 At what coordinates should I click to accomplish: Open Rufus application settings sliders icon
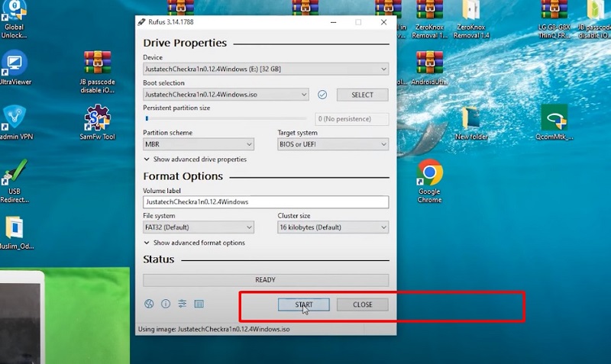(183, 304)
